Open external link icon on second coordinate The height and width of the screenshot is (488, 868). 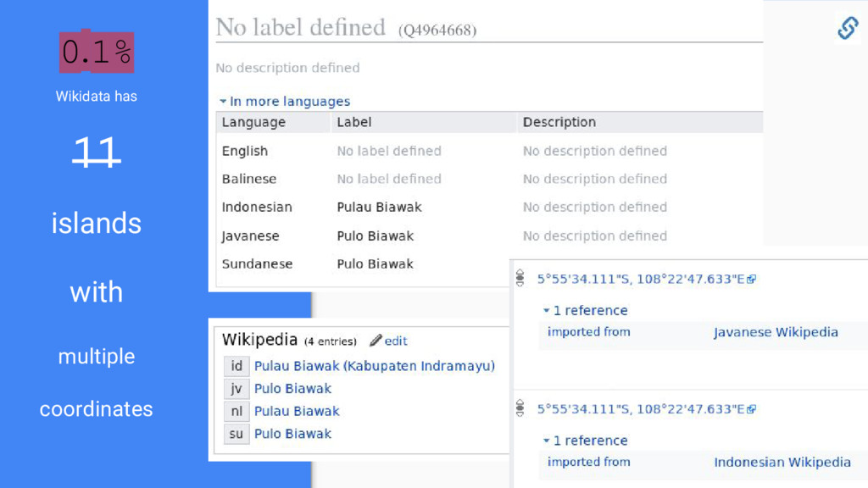pos(751,409)
